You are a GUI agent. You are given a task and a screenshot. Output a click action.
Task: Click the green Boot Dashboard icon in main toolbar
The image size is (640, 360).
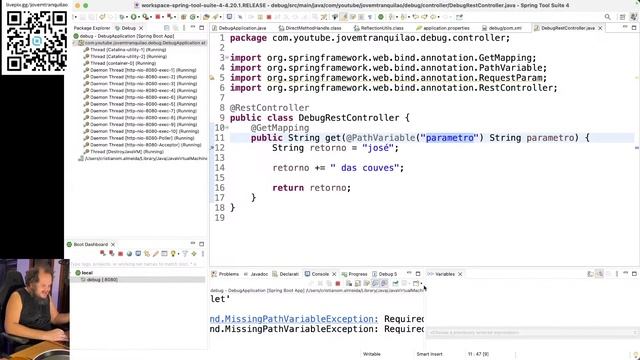[x=381, y=17]
